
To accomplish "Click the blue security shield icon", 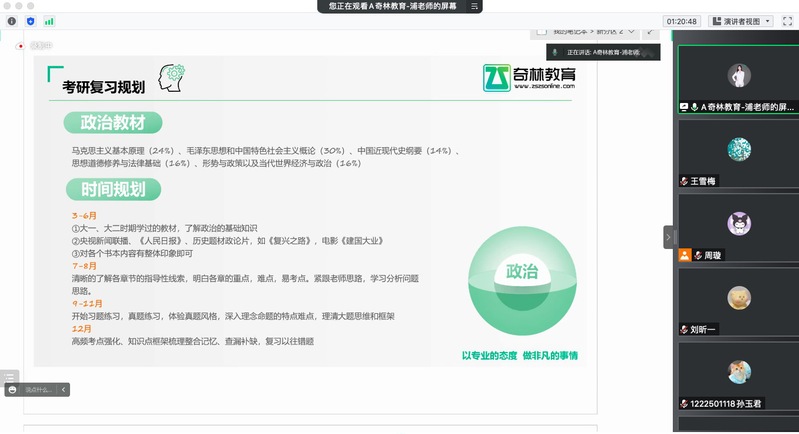I will coord(30,21).
